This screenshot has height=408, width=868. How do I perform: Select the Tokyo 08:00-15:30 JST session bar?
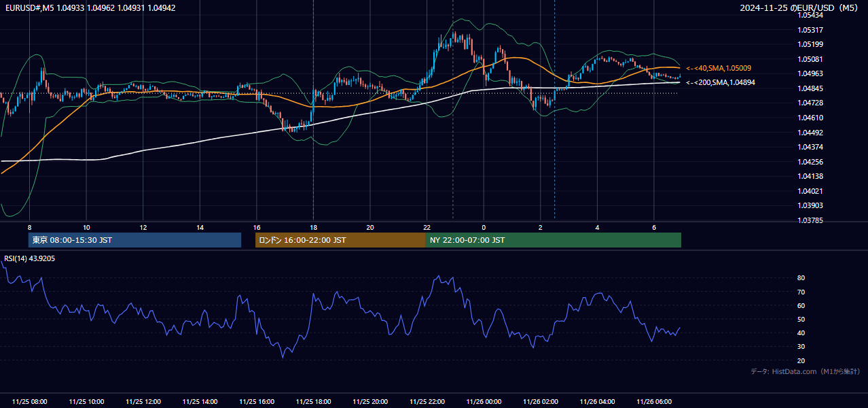tap(134, 240)
